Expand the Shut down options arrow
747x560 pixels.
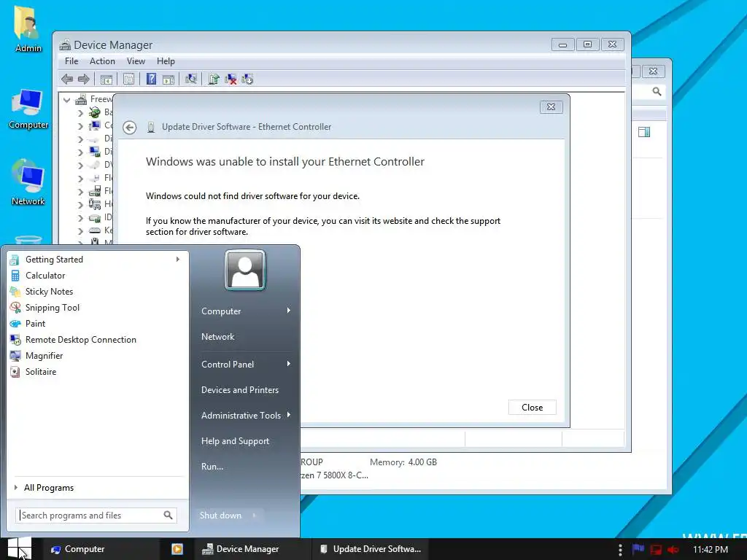254,516
